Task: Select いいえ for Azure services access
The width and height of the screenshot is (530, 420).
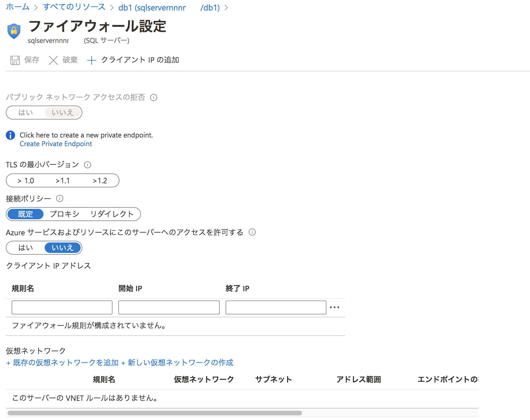Action: 63,248
